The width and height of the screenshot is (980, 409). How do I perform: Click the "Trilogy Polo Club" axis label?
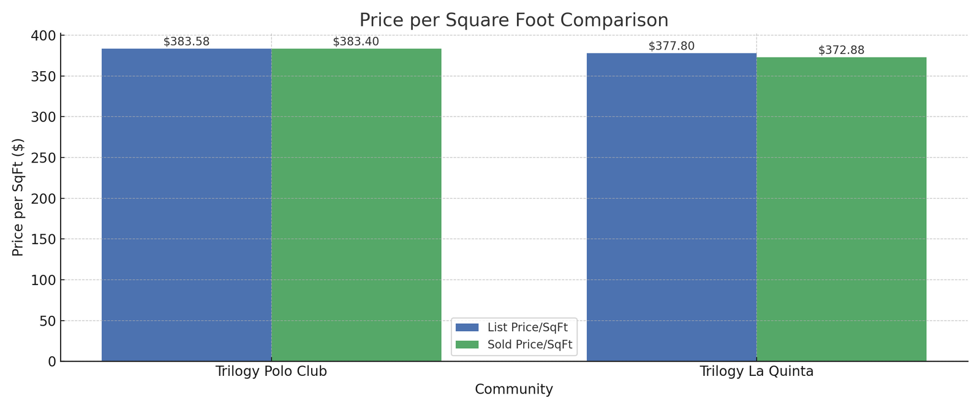click(x=271, y=372)
